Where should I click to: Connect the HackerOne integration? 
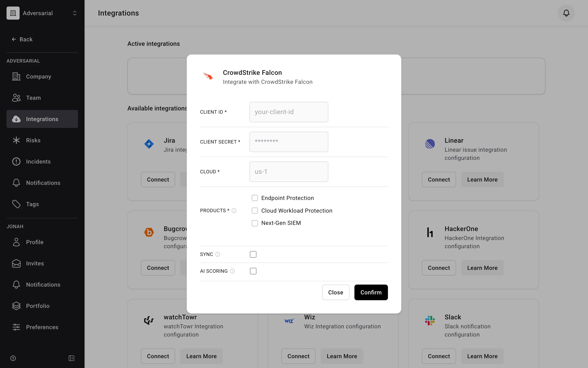pyautogui.click(x=439, y=268)
